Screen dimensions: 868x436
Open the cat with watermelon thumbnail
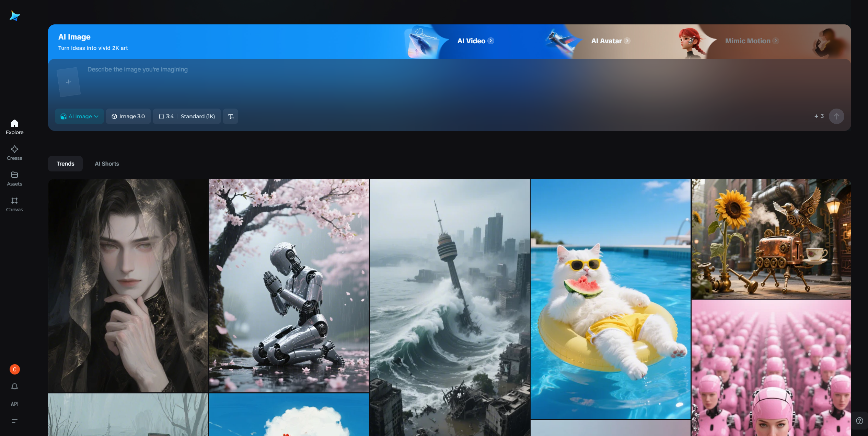click(x=610, y=299)
